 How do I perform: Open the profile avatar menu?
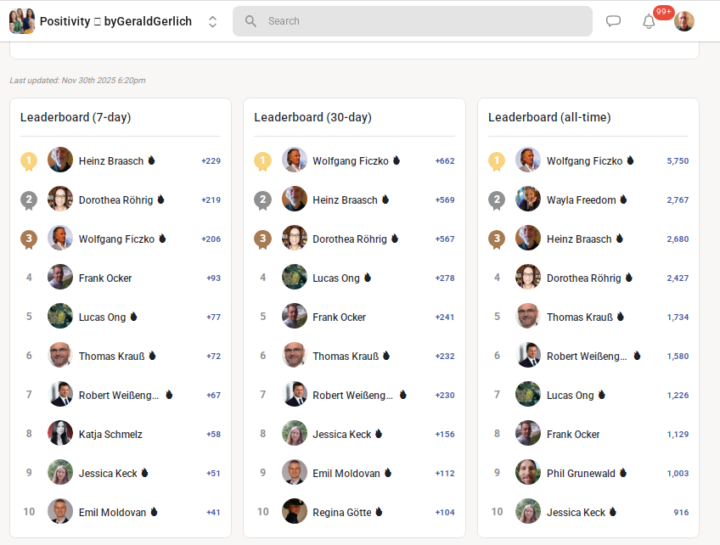[684, 21]
